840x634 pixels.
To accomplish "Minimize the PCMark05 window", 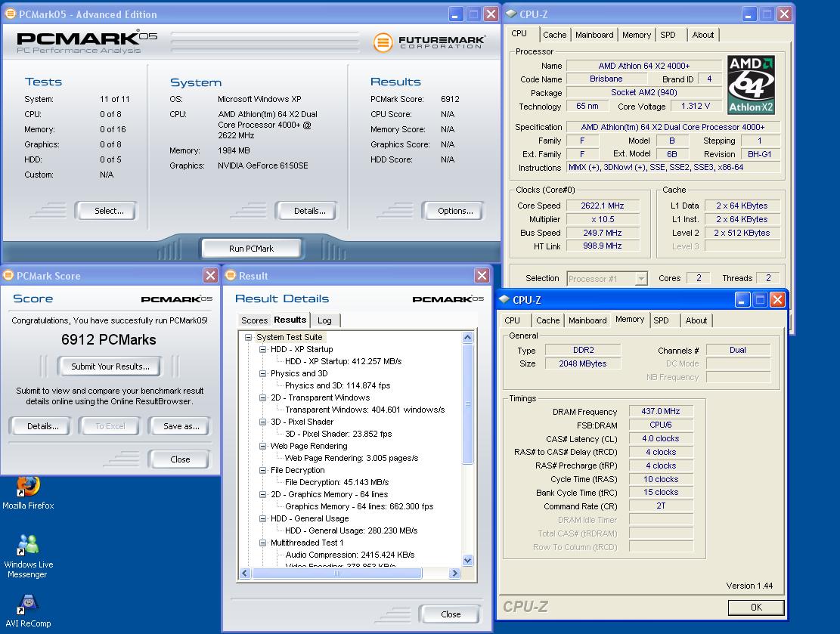I will click(456, 14).
